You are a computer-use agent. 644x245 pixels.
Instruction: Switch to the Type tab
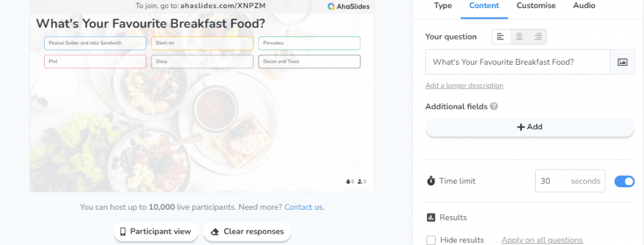click(x=443, y=6)
